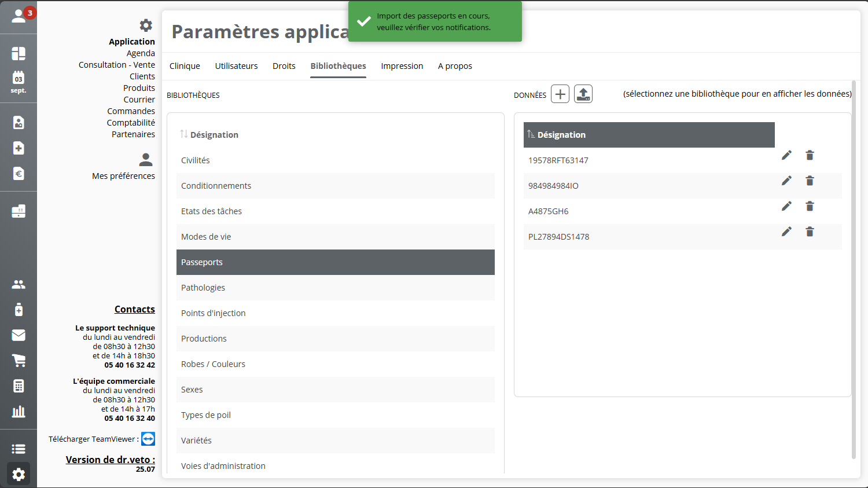Open the Impression tab
Screen dimensions: 868x488
[402, 66]
